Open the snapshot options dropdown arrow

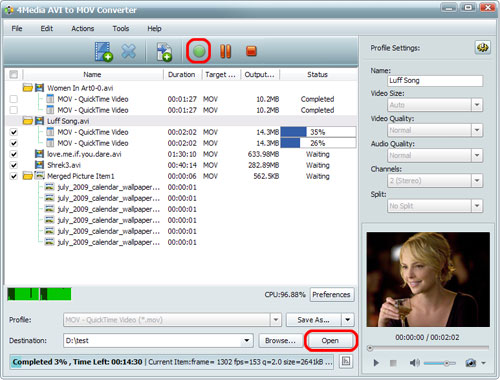pyautogui.click(x=484, y=363)
